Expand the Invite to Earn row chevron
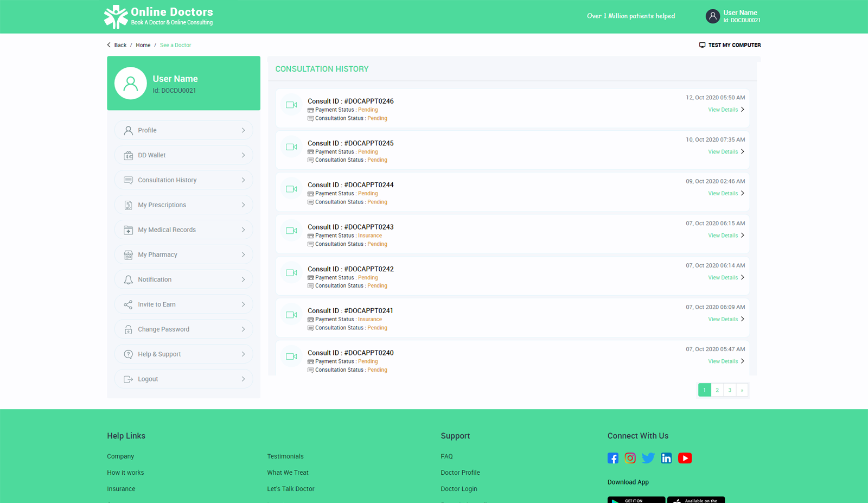The width and height of the screenshot is (868, 503). pyautogui.click(x=243, y=305)
